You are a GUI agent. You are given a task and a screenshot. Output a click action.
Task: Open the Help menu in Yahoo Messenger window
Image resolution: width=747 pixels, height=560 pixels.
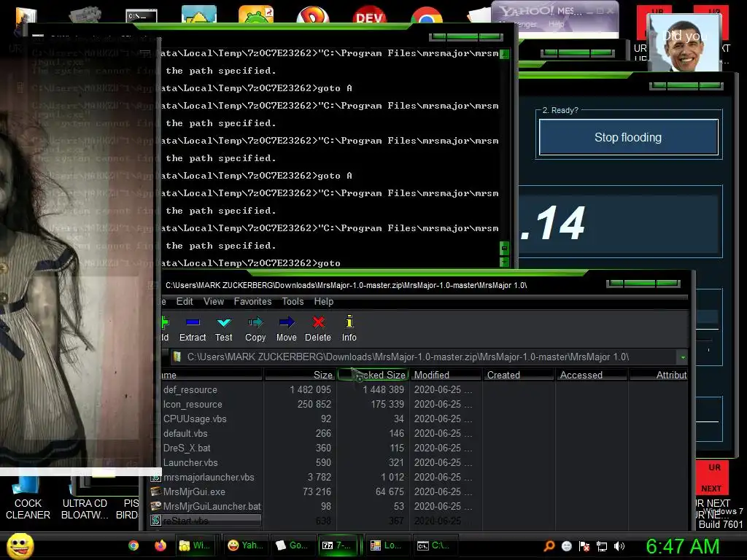(557, 24)
